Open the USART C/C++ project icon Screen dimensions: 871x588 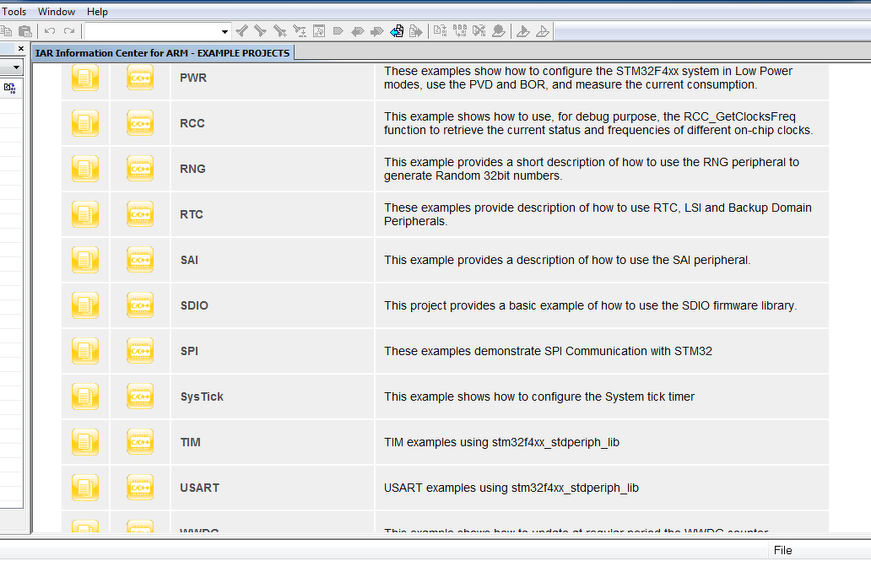click(140, 488)
